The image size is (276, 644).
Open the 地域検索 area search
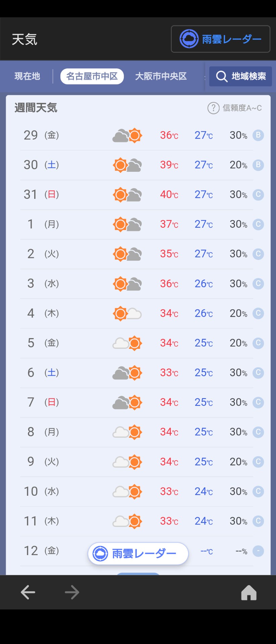coord(240,76)
